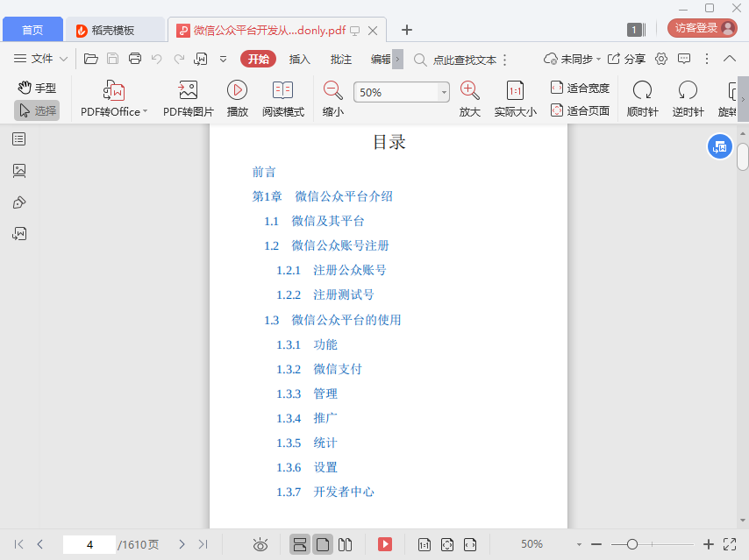
Task: Toggle eye protection mode
Action: coord(260,544)
